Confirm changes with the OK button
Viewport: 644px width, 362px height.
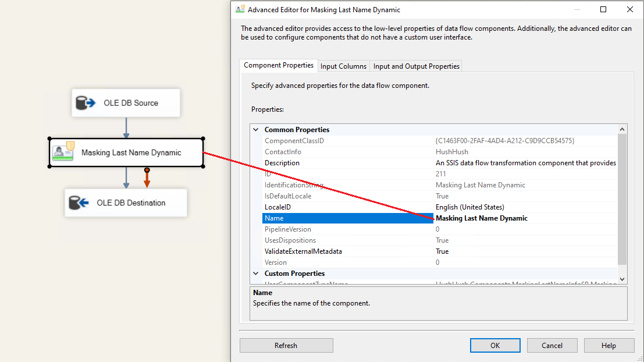pyautogui.click(x=494, y=345)
